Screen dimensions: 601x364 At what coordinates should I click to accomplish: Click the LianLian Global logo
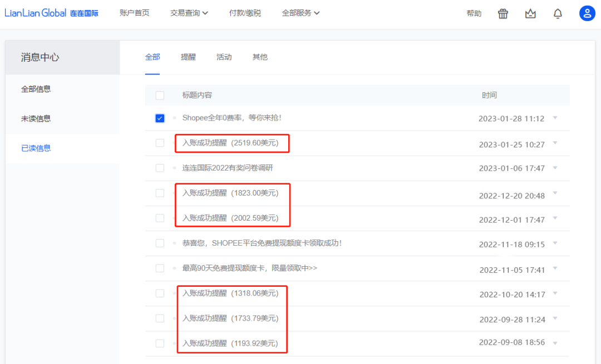click(51, 13)
